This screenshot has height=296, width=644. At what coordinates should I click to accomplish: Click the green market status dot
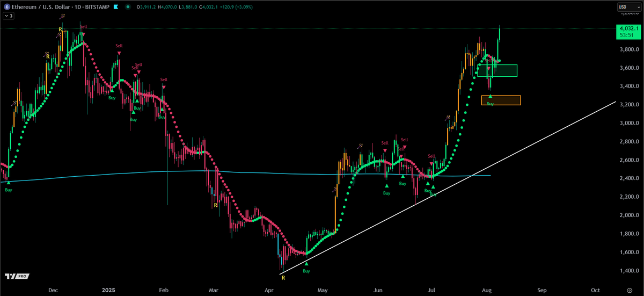click(x=127, y=7)
